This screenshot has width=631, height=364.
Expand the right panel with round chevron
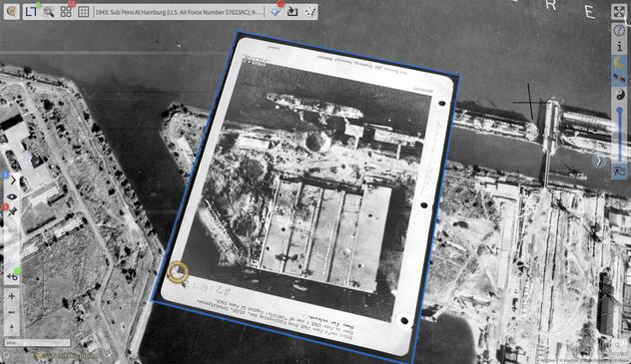[x=598, y=162]
